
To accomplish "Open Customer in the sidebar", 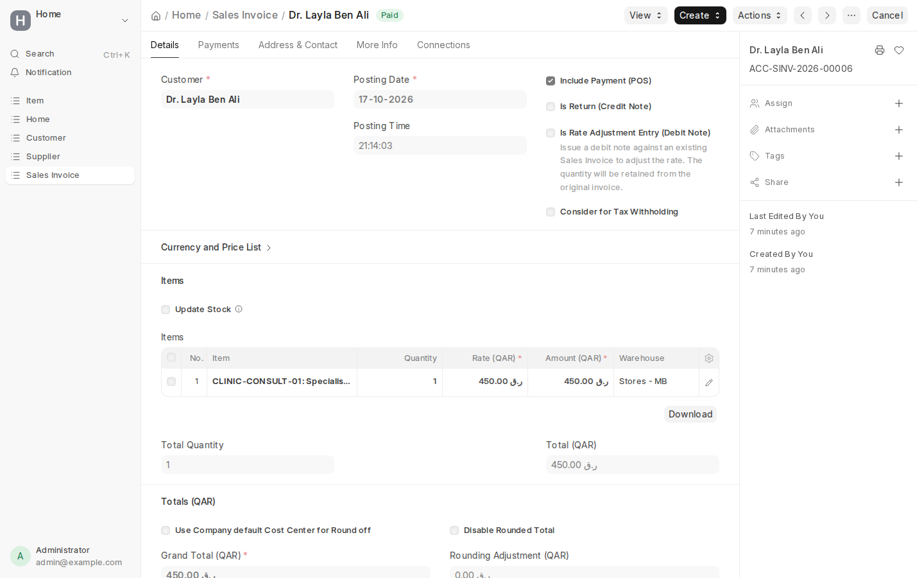I will pyautogui.click(x=71, y=138).
